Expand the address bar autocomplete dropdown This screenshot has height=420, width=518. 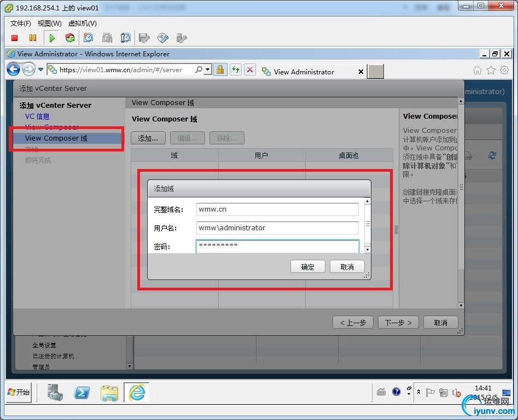tap(207, 69)
